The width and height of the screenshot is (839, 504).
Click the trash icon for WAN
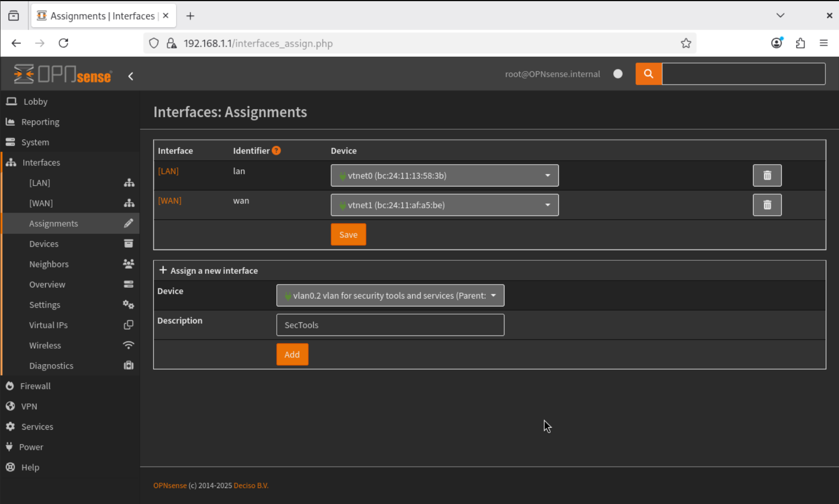point(767,205)
